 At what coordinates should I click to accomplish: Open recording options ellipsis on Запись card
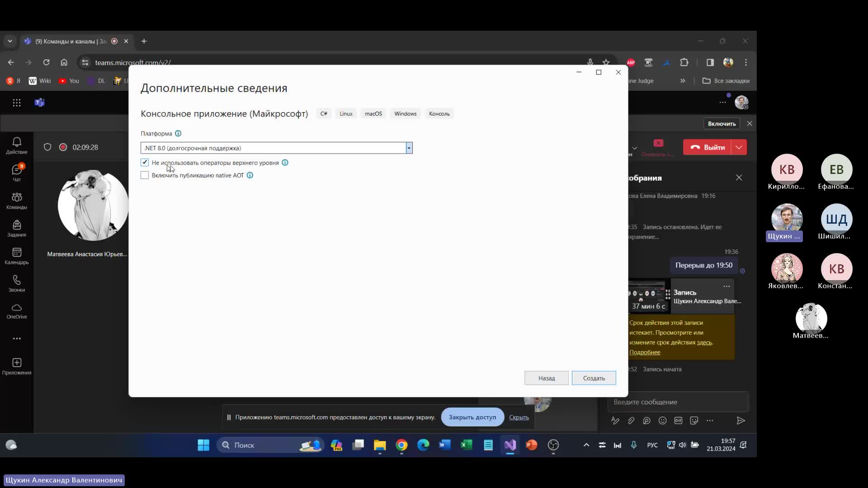[726, 286]
